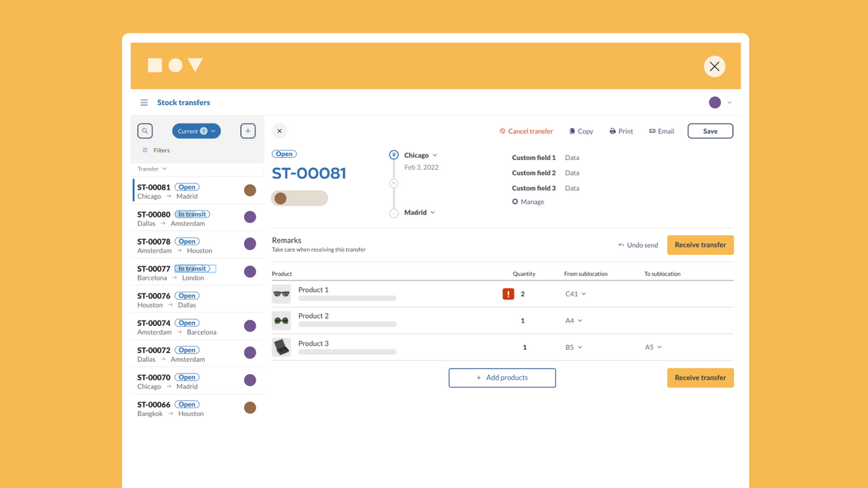Click the ST-00074 row user avatar

(250, 326)
